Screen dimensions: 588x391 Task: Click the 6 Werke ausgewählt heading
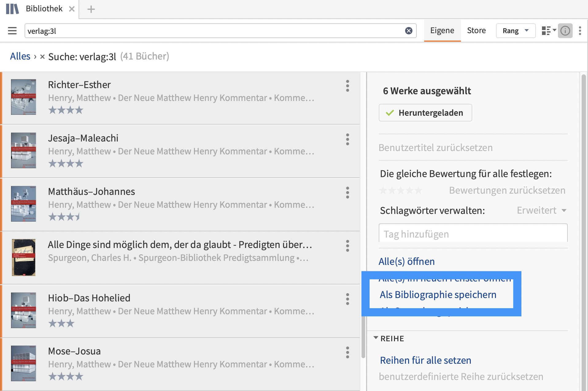[427, 91]
